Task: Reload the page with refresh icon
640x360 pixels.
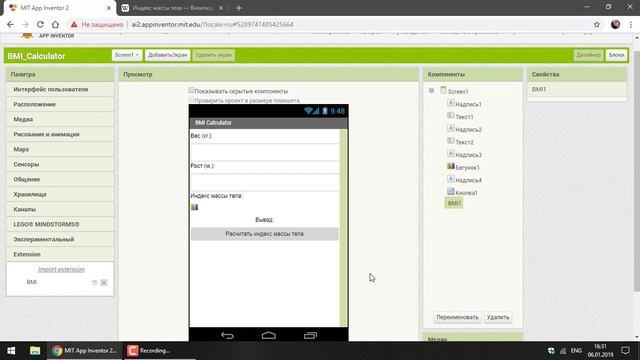Action: [x=40, y=24]
